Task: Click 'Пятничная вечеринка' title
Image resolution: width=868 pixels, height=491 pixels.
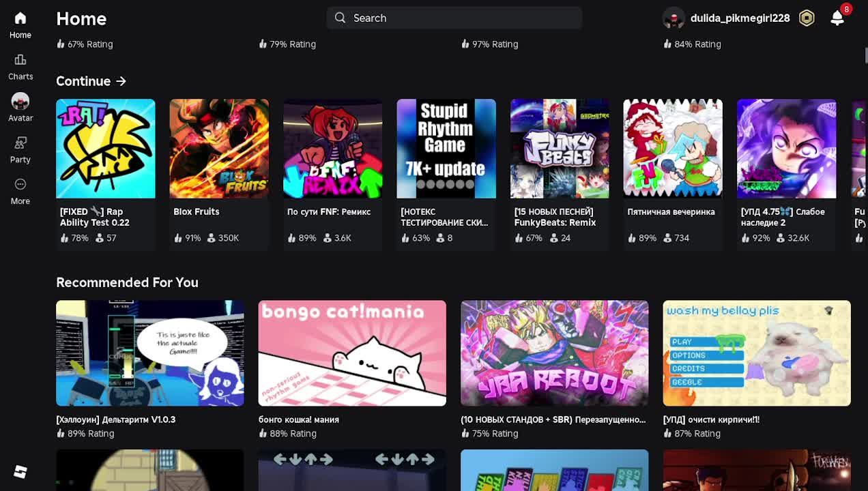Action: point(671,211)
